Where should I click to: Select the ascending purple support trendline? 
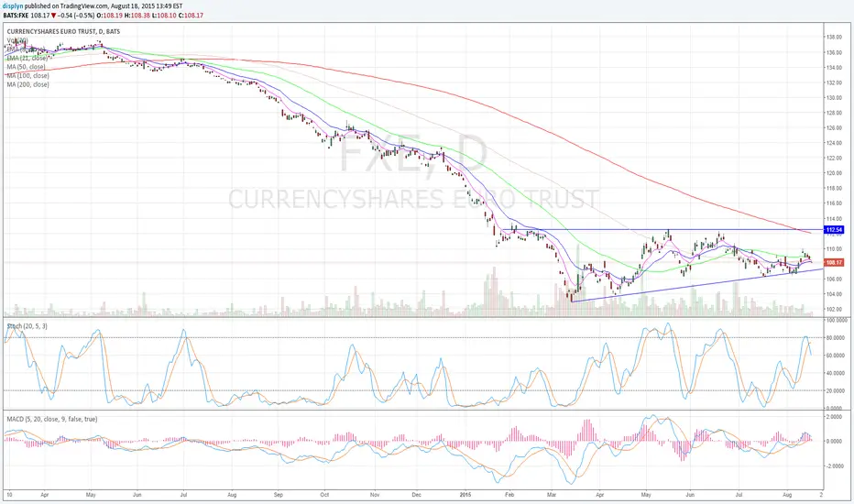[697, 285]
